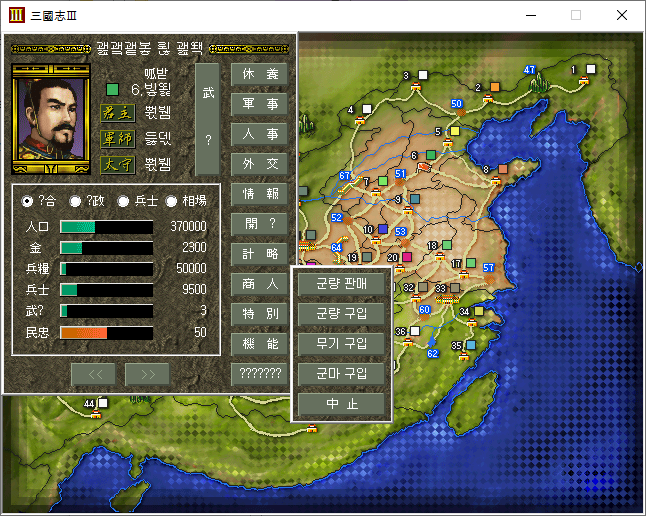Click city 9 teal square marker
646x516 pixels.
[x=415, y=199]
